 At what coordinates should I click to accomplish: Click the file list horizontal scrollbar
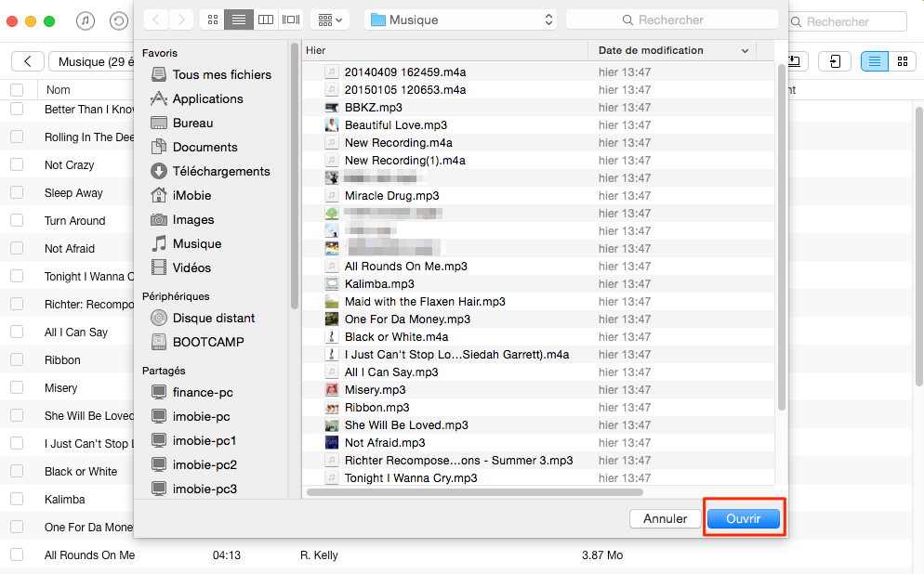click(475, 492)
